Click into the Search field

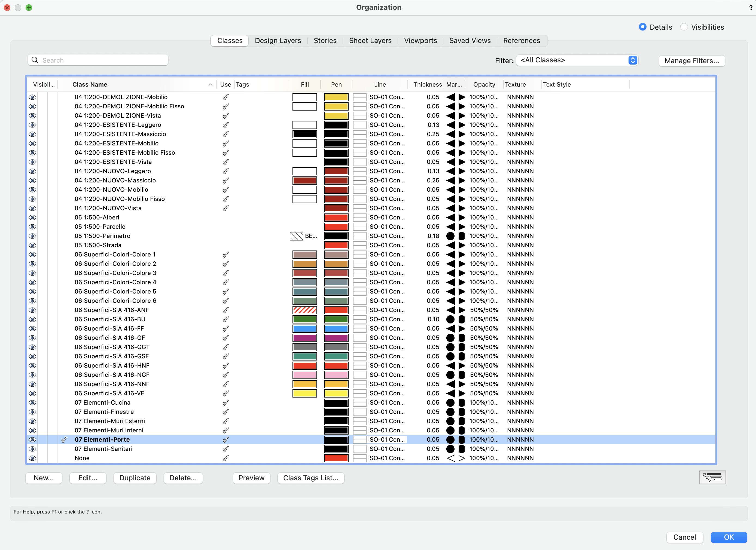103,60
